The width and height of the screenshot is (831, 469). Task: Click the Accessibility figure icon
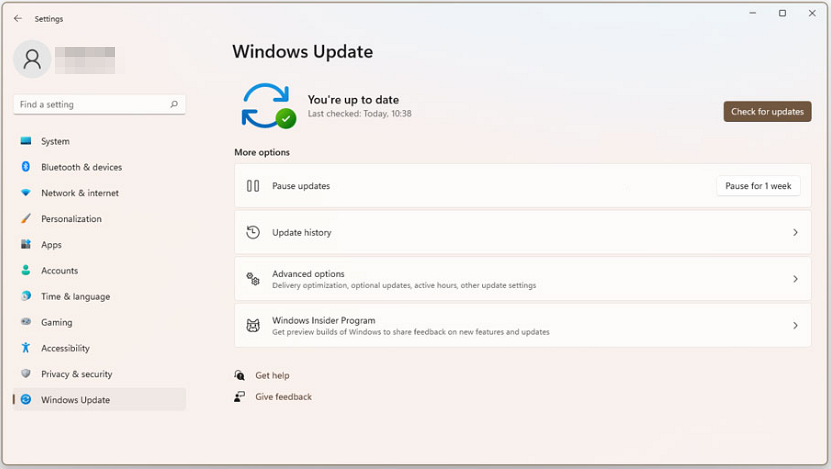click(x=25, y=348)
